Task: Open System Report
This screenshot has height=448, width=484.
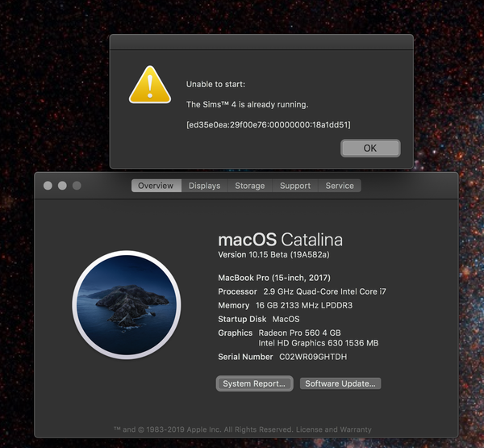Action: pos(254,383)
